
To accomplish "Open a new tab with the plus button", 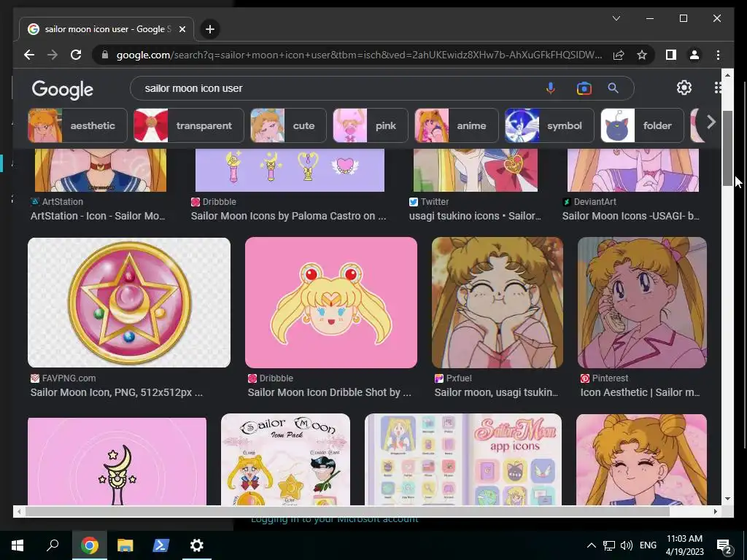I will pos(209,29).
